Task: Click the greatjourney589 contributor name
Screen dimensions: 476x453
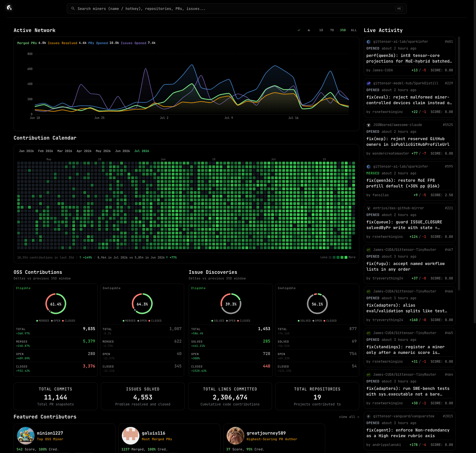Action: click(x=266, y=433)
